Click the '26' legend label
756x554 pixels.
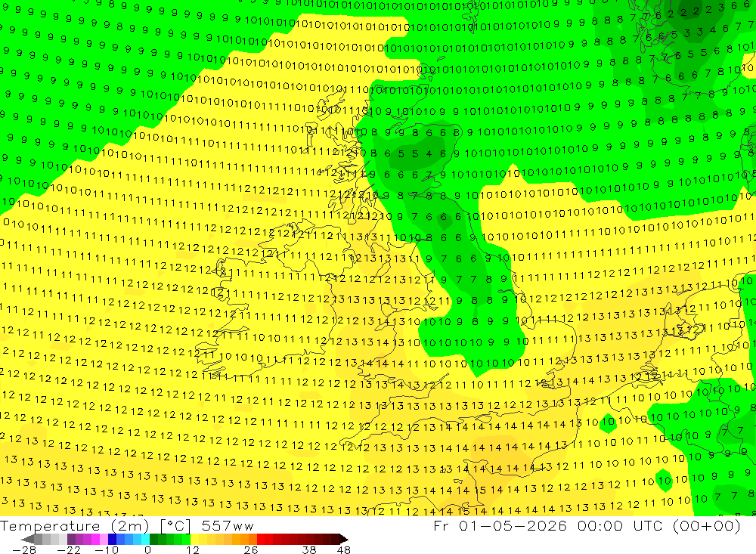tap(251, 549)
